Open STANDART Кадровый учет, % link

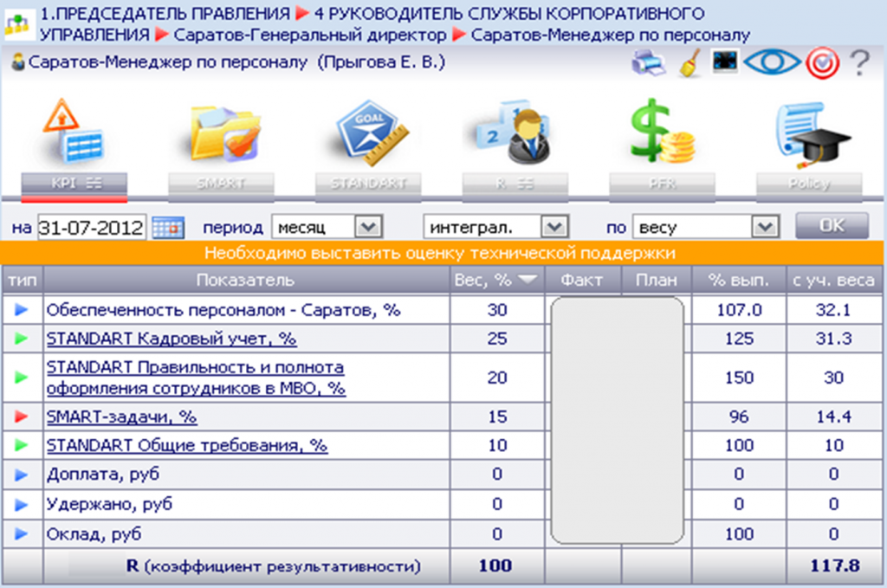click(172, 339)
